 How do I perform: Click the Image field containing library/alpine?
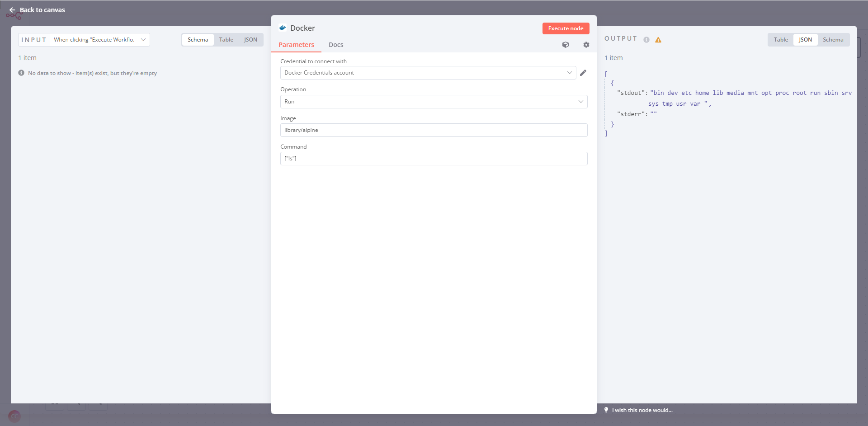[434, 130]
